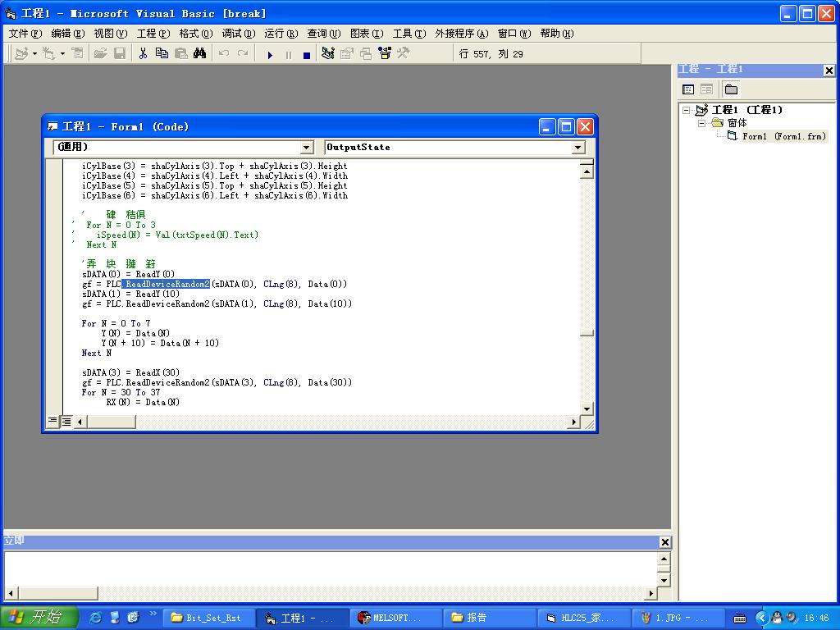Image resolution: width=840 pixels, height=630 pixels.
Task: Switch to Full Module View button
Action: (66, 422)
